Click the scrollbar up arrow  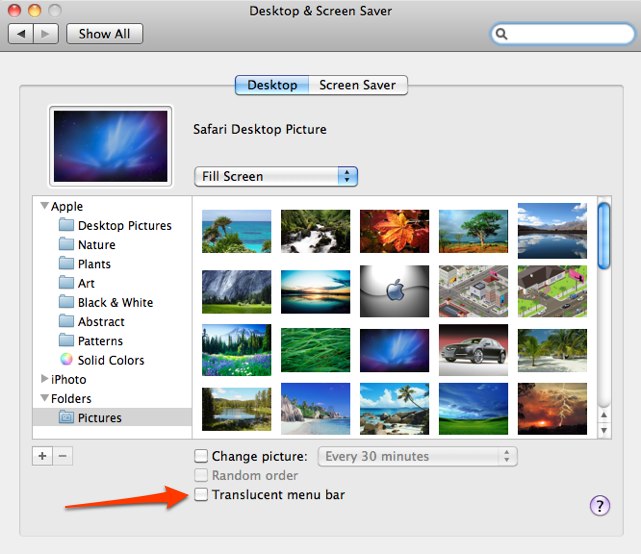[604, 415]
